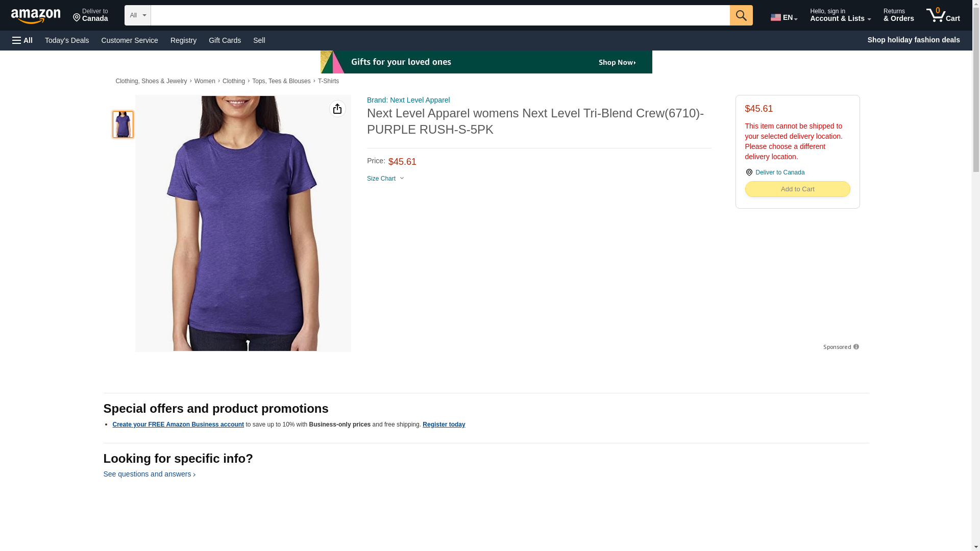Select the purple shirt thumbnail
The height and width of the screenshot is (551, 980).
click(x=123, y=124)
